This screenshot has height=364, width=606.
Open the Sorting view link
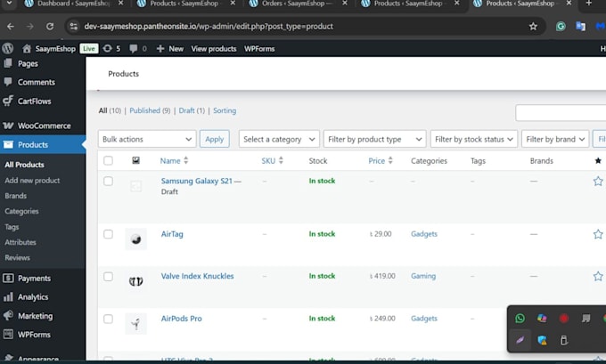point(225,110)
